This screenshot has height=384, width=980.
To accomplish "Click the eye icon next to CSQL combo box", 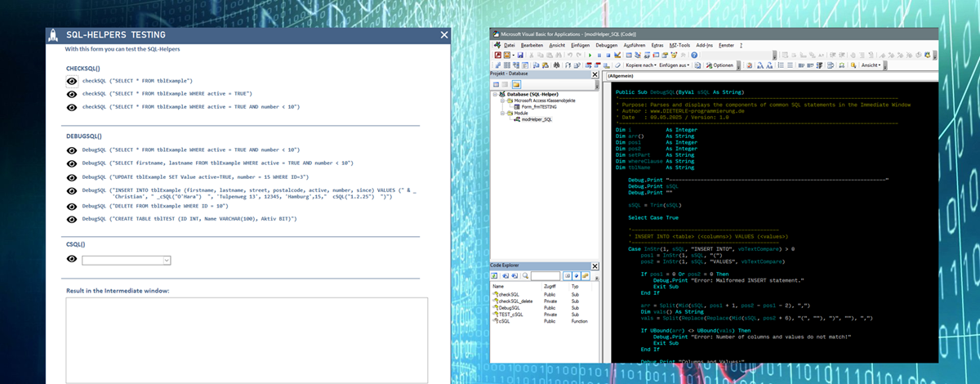I will point(72,259).
